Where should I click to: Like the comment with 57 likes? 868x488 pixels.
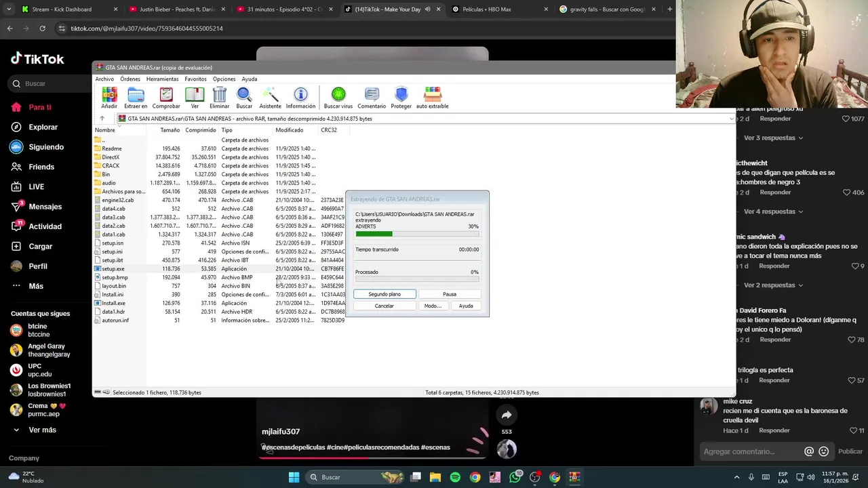click(x=851, y=380)
